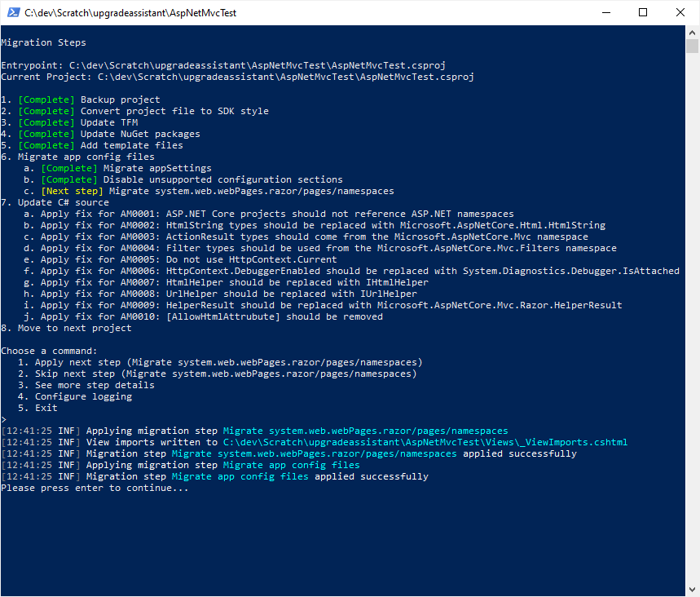Click the PowerShell icon in title bar

(11, 13)
